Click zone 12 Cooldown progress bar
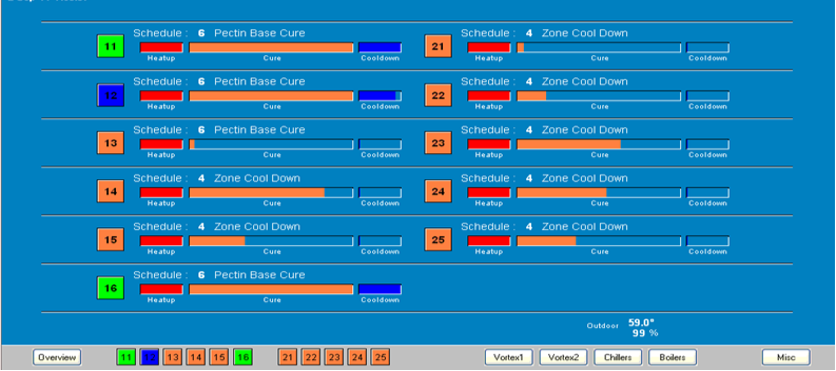This screenshot has width=836, height=371. coord(380,96)
